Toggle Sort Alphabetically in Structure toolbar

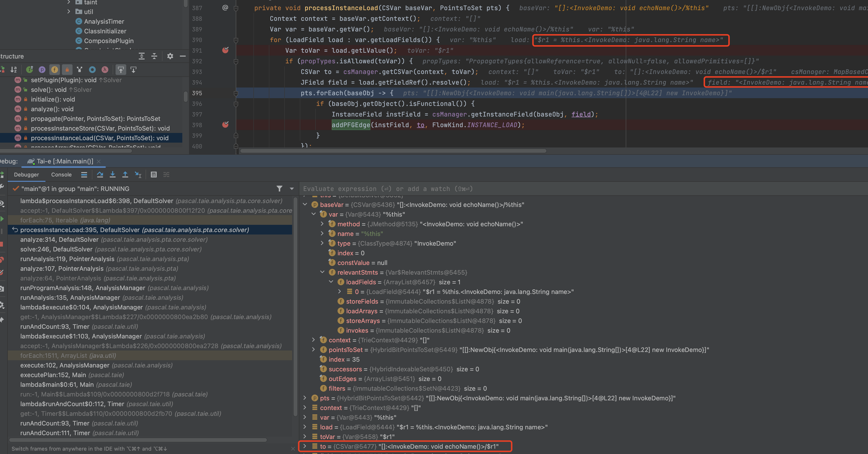click(x=14, y=70)
